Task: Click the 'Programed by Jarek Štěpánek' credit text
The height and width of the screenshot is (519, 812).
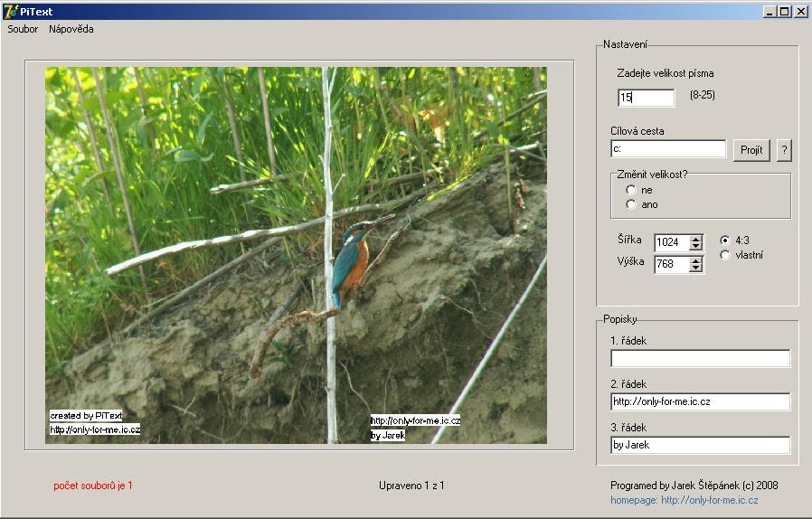Action: 694,486
